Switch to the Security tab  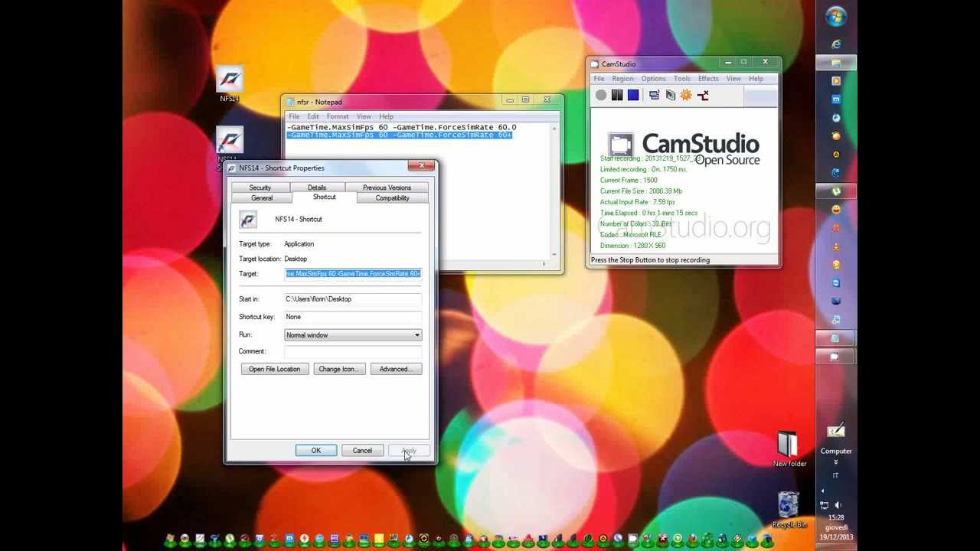coord(260,187)
